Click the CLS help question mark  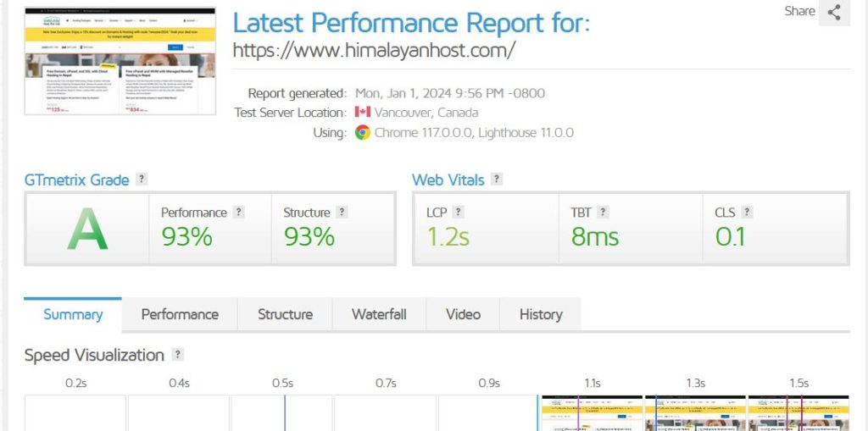pos(747,213)
